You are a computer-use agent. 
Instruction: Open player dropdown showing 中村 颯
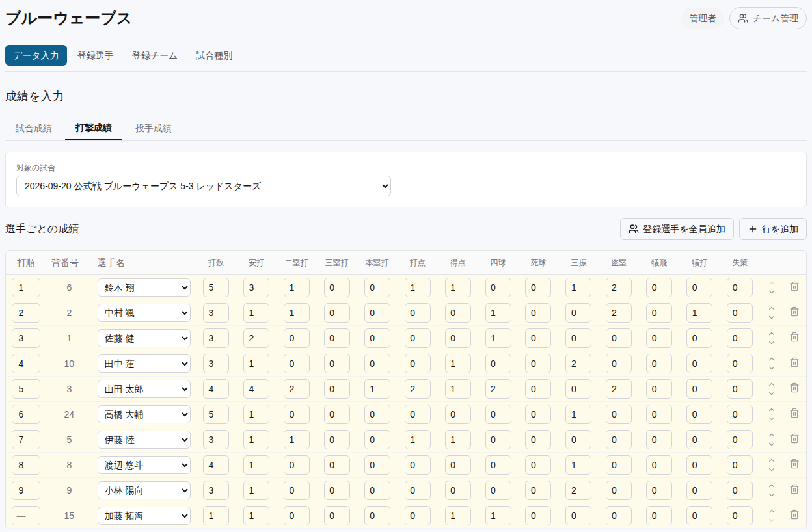pos(144,313)
